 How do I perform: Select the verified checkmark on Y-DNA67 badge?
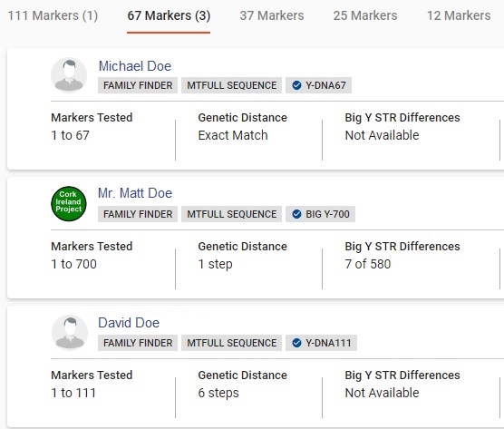coord(296,85)
